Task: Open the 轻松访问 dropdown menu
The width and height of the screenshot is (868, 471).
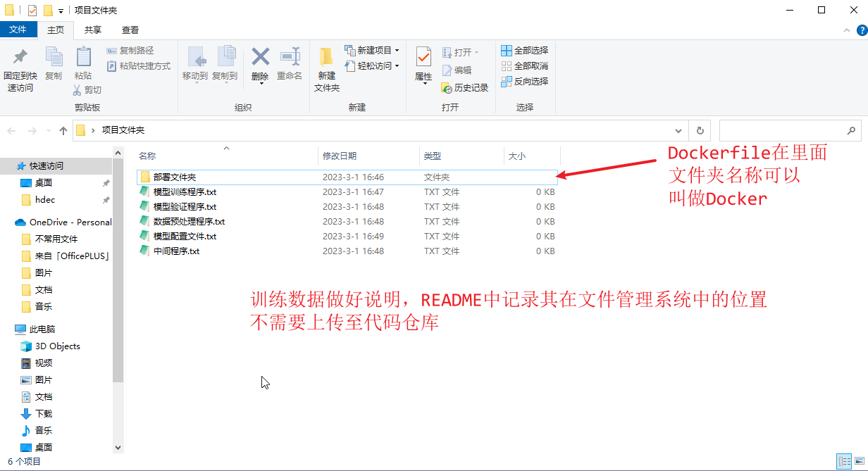Action: point(397,66)
